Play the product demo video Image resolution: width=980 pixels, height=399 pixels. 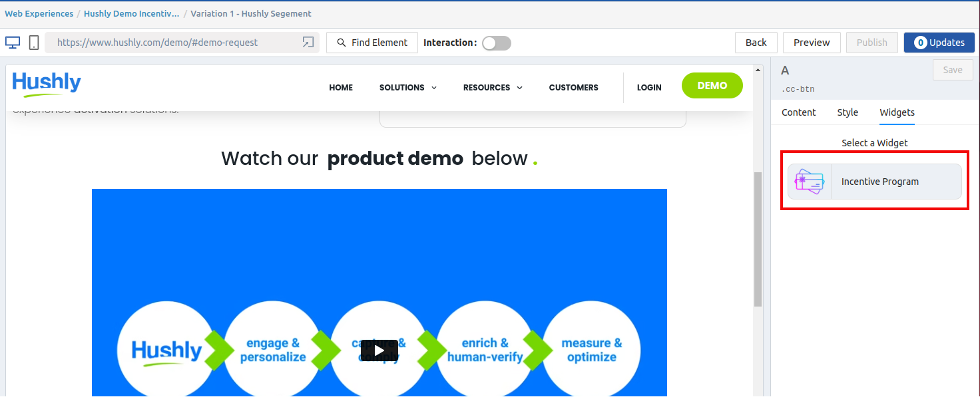(x=379, y=350)
